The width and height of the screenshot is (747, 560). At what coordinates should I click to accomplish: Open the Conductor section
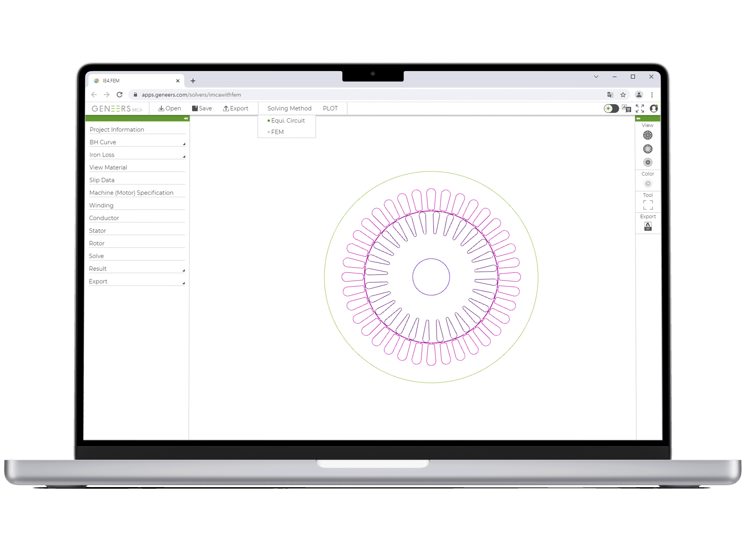tap(137, 218)
